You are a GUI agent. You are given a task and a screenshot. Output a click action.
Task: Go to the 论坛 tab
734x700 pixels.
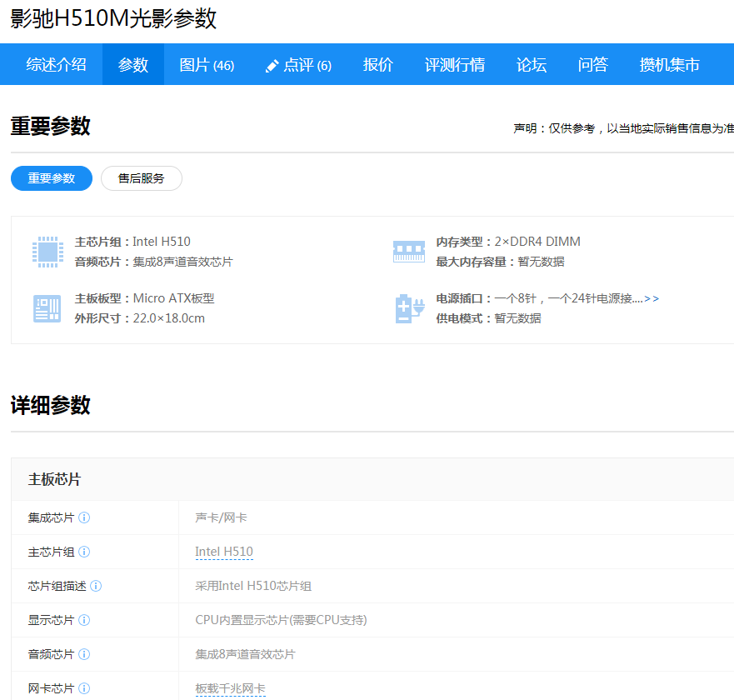pyautogui.click(x=532, y=65)
